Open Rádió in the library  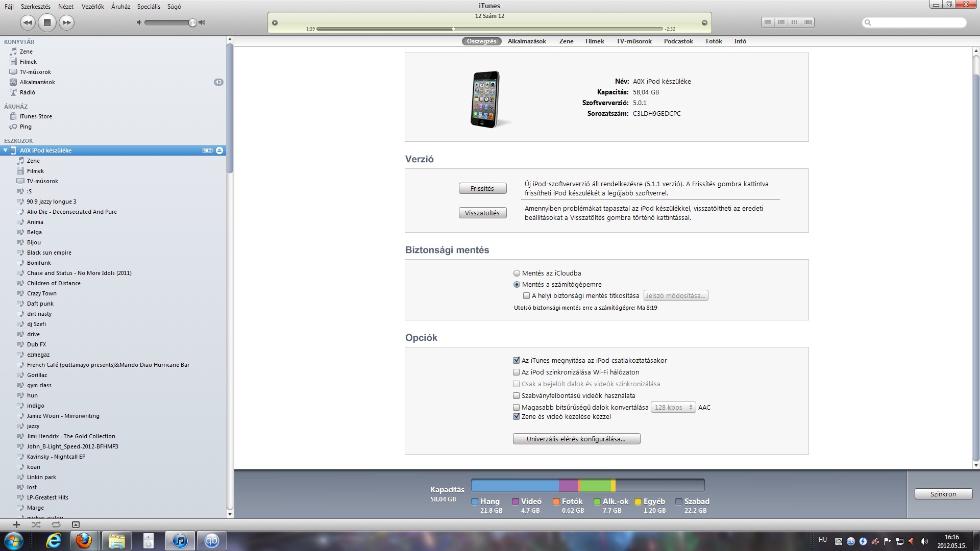pyautogui.click(x=27, y=92)
